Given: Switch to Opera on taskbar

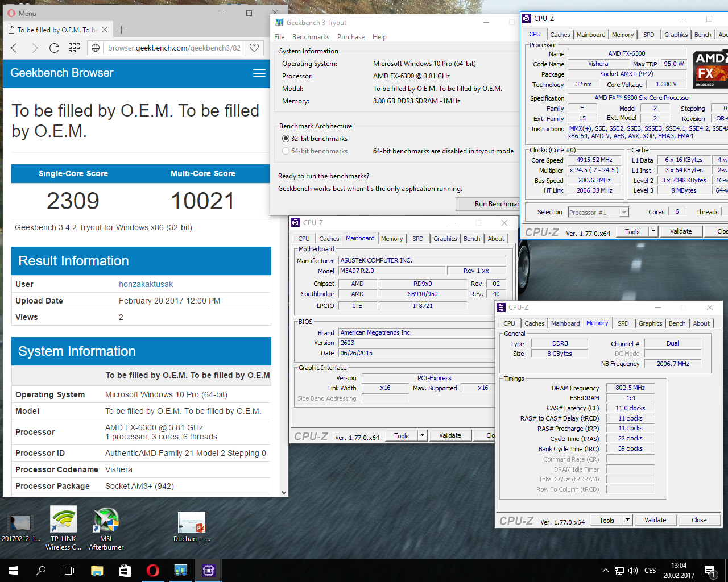Looking at the screenshot, I should click(152, 571).
